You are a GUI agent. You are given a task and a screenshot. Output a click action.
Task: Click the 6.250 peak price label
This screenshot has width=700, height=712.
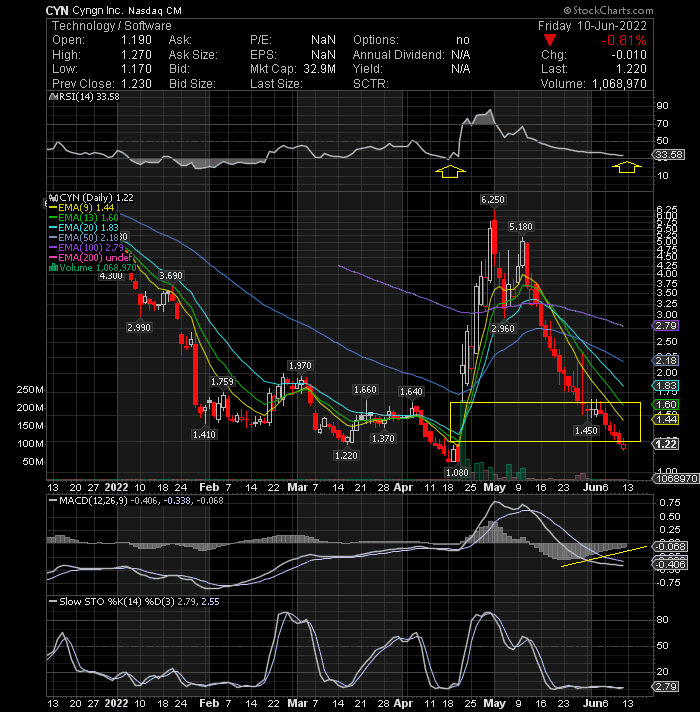tap(493, 199)
